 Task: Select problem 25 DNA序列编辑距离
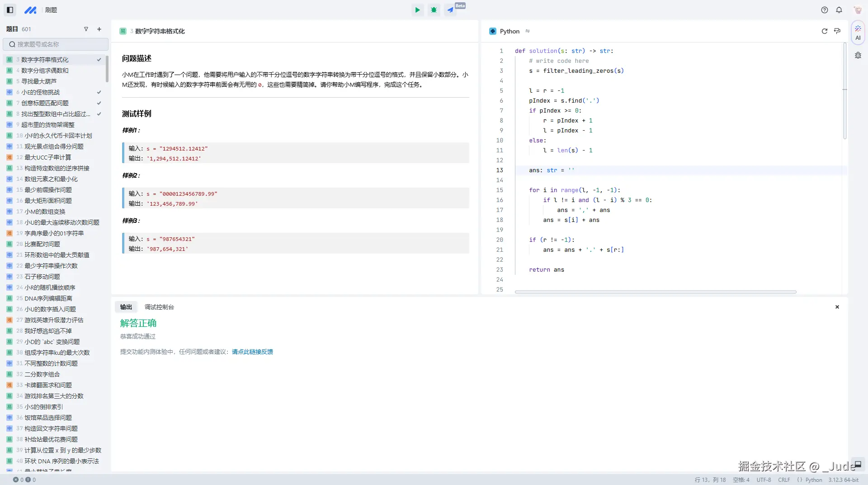[x=54, y=298]
